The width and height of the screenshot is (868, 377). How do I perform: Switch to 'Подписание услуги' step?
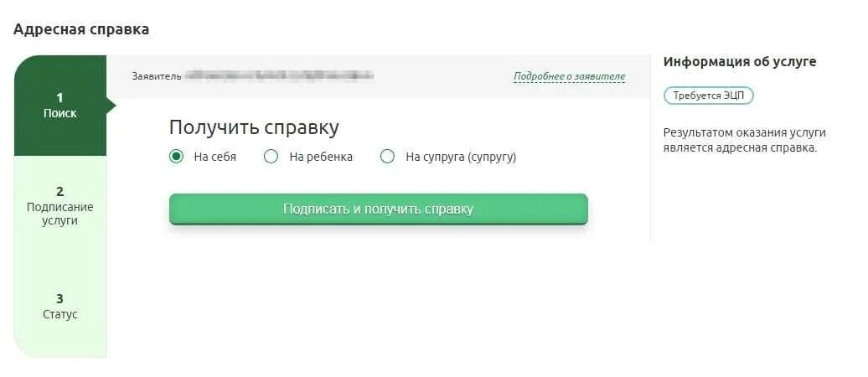(x=60, y=206)
